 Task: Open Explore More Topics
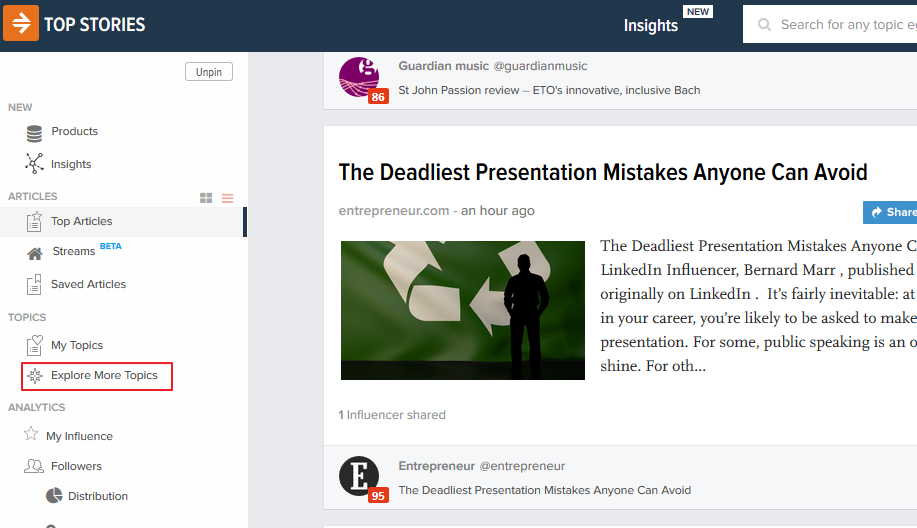(x=104, y=375)
